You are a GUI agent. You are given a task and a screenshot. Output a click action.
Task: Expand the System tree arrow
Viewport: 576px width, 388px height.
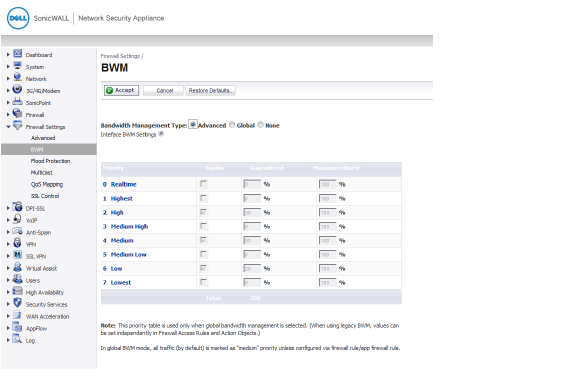(x=8, y=67)
